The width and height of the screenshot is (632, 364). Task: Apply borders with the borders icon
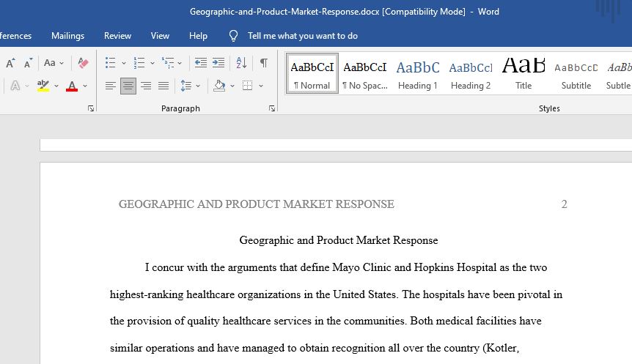pyautogui.click(x=247, y=86)
